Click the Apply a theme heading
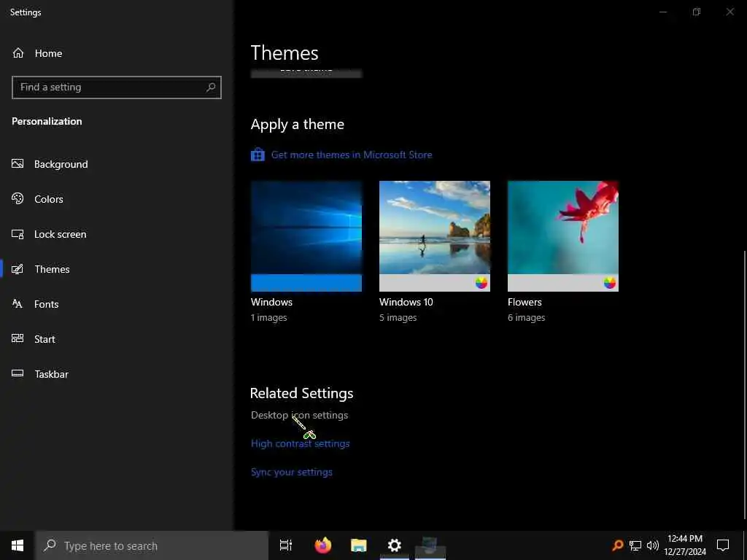This screenshot has width=747, height=560. 298,125
